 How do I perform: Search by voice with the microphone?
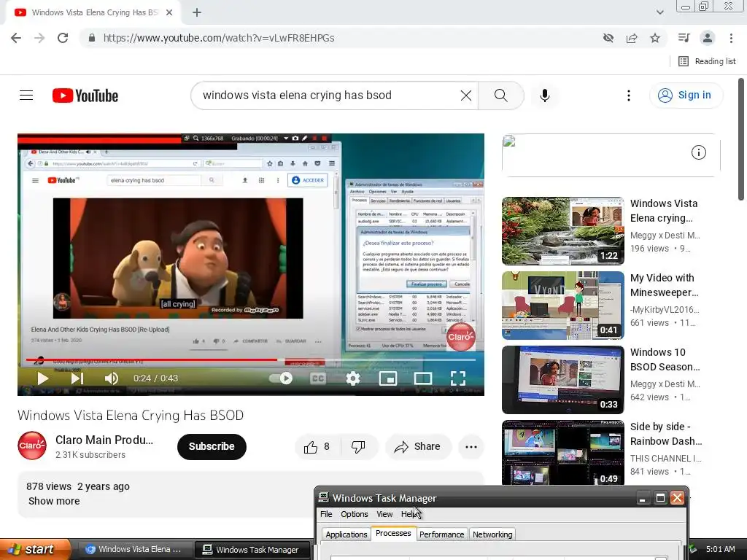[x=544, y=96]
